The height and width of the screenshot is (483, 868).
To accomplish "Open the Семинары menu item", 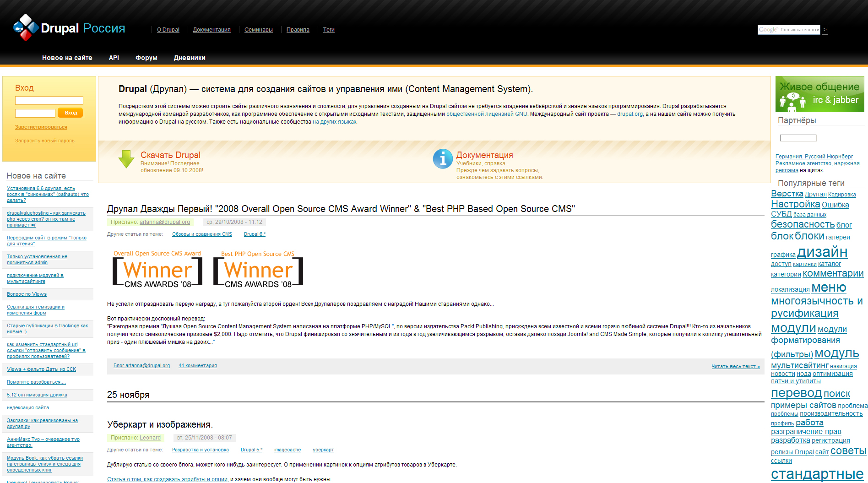I will [x=259, y=30].
